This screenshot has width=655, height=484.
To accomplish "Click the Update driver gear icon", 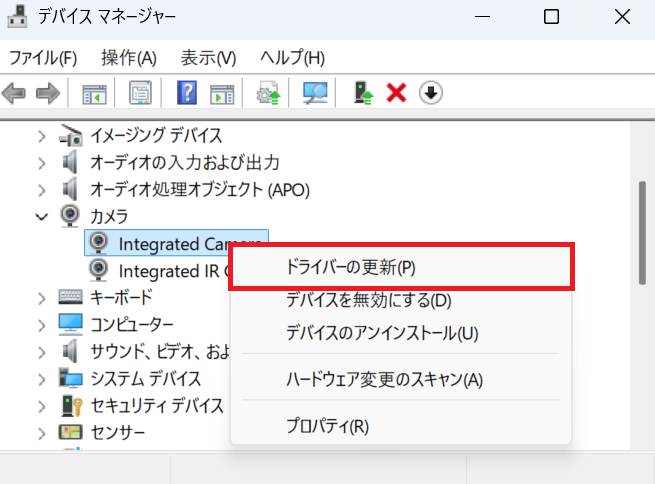I will (268, 93).
